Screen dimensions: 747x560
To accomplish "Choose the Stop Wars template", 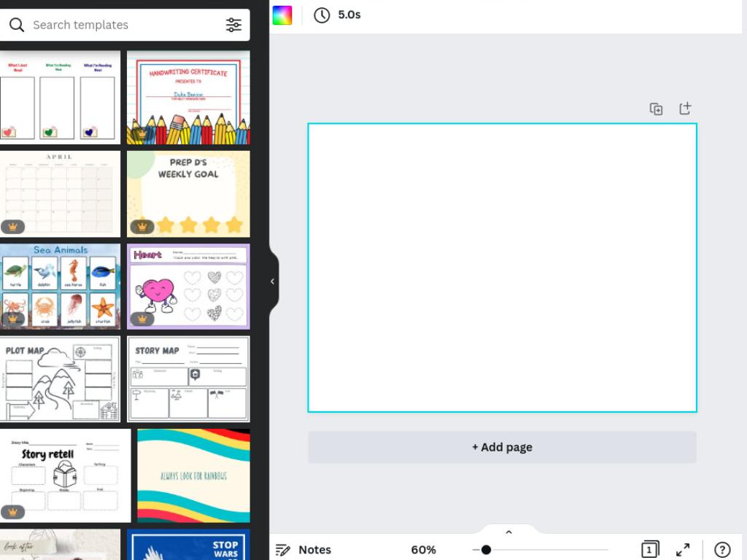I will tap(188, 545).
